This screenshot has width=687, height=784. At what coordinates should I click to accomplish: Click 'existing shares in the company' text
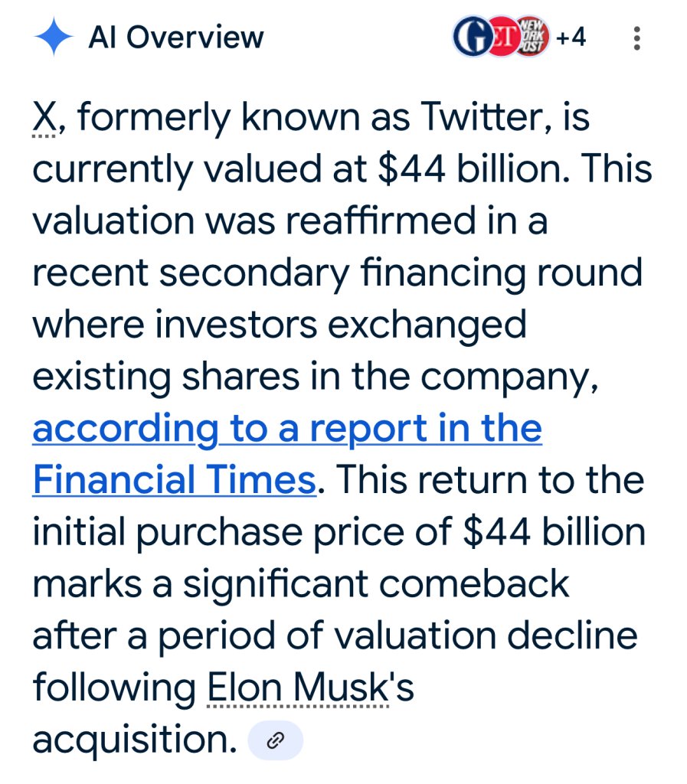point(315,376)
